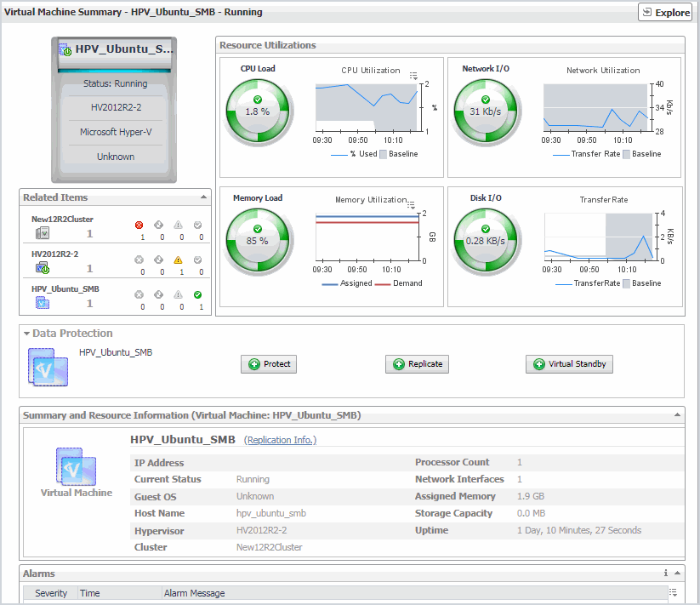Click the CPU Load gauge
700x605 pixels.
click(257, 111)
